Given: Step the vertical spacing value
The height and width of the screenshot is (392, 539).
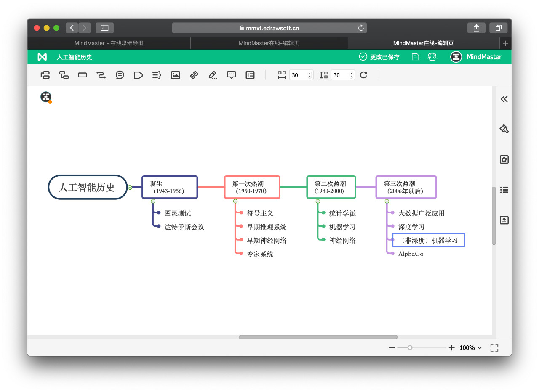Looking at the screenshot, I should pyautogui.click(x=352, y=75).
